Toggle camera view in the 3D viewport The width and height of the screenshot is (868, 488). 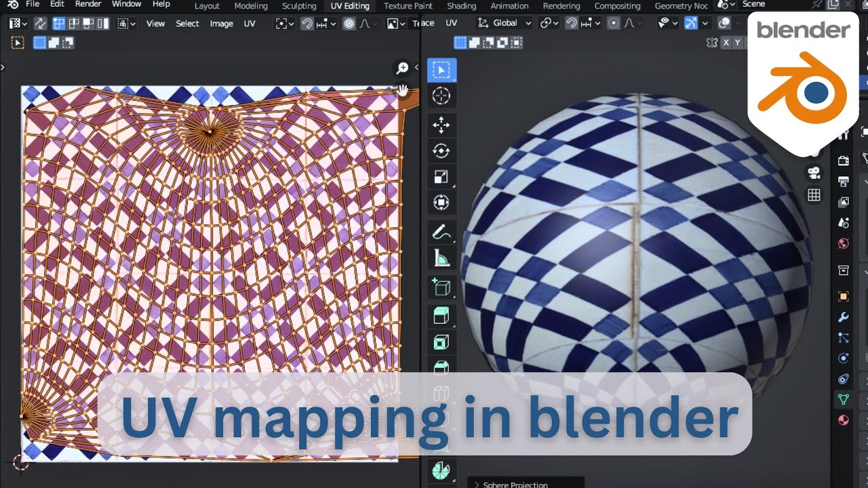pos(814,173)
